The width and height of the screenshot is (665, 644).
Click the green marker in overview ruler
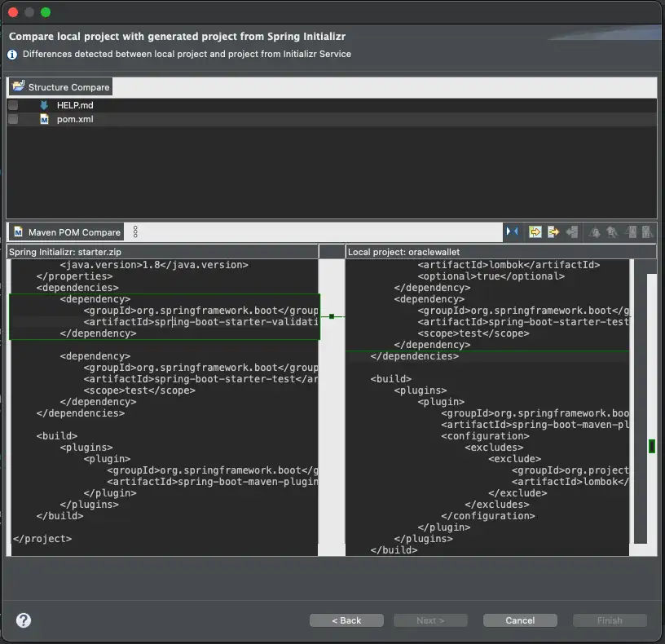tap(652, 446)
